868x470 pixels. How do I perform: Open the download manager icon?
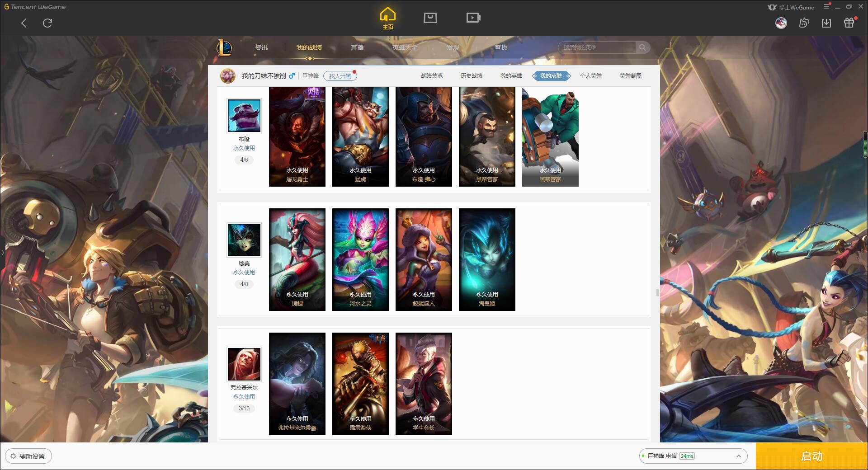click(x=826, y=23)
